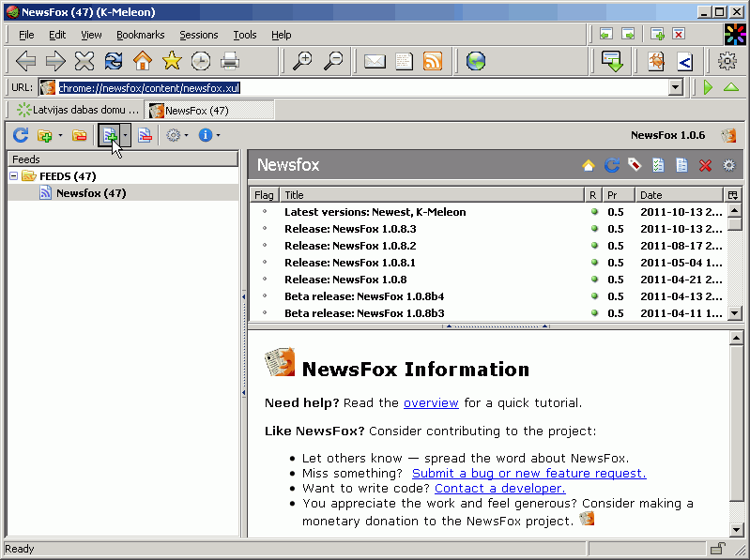
Task: Open Submit a bug or new feature request link
Action: 529,473
